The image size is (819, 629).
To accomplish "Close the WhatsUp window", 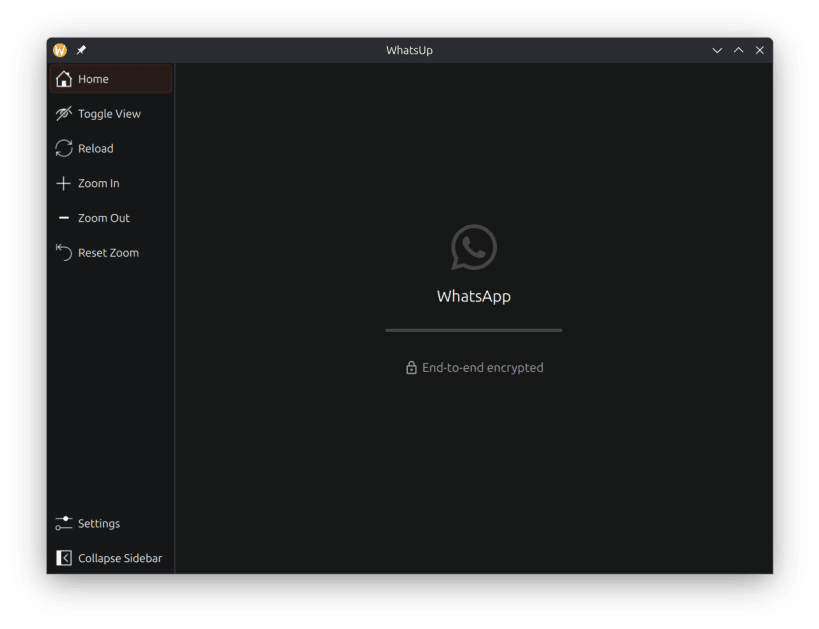I will (x=760, y=50).
